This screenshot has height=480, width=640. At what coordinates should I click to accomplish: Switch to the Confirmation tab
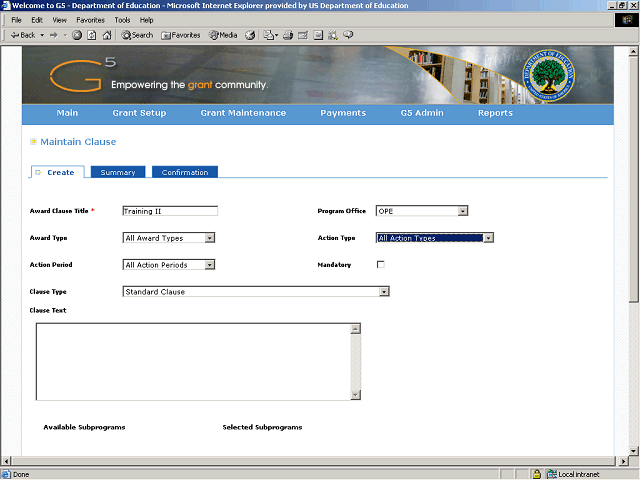(185, 172)
